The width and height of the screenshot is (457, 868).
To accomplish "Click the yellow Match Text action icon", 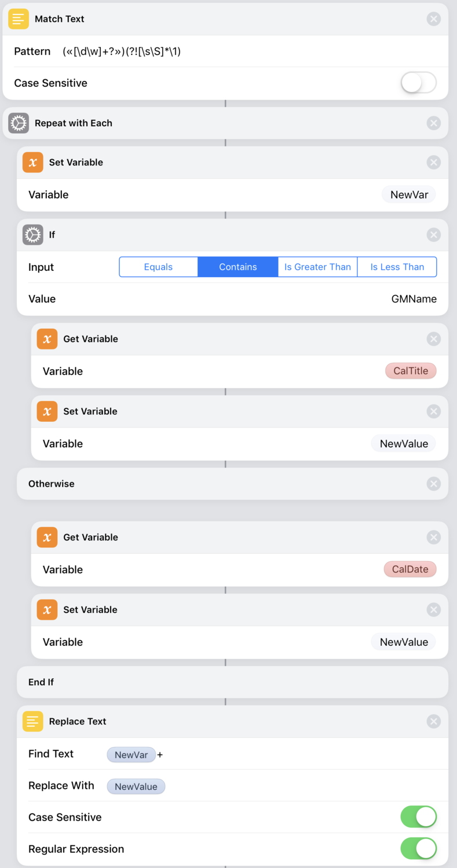I will [x=19, y=19].
